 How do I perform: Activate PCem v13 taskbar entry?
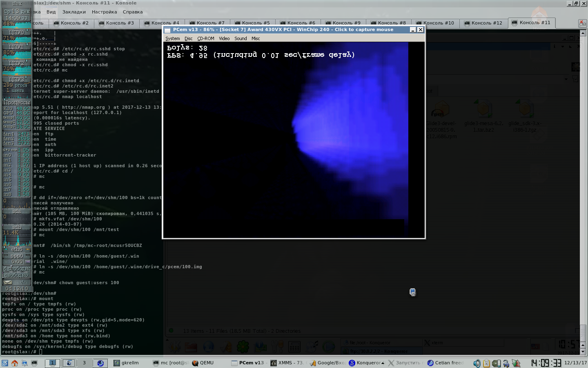click(248, 363)
